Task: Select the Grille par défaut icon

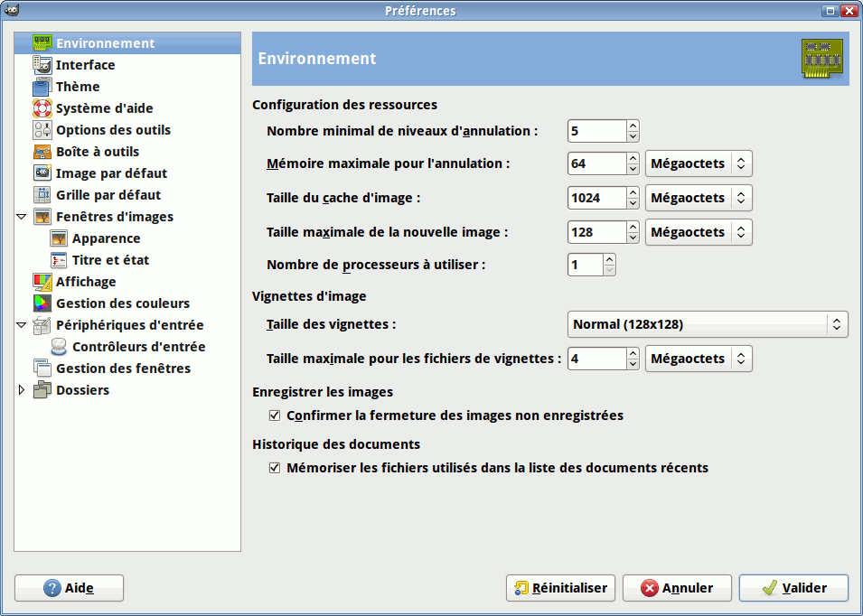Action: [x=42, y=195]
